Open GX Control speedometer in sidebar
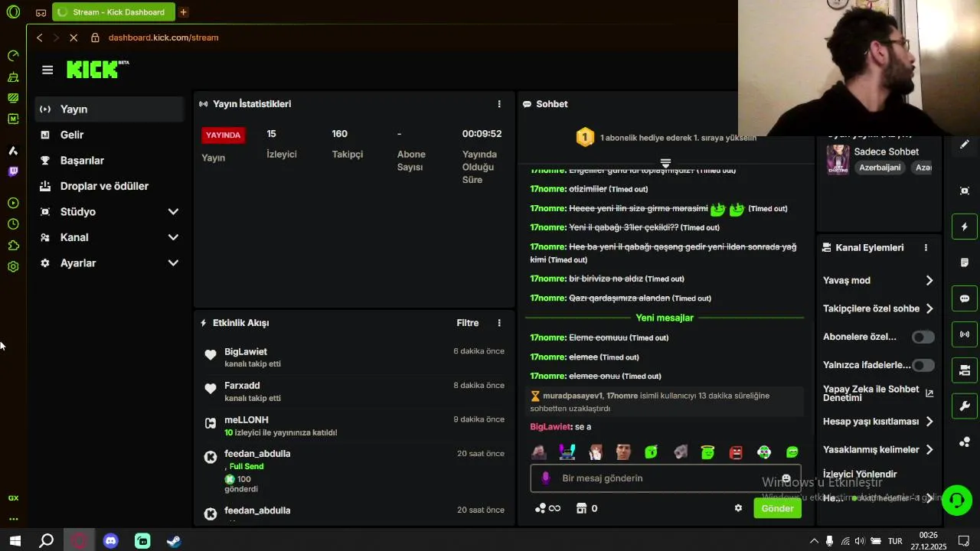 [x=13, y=55]
